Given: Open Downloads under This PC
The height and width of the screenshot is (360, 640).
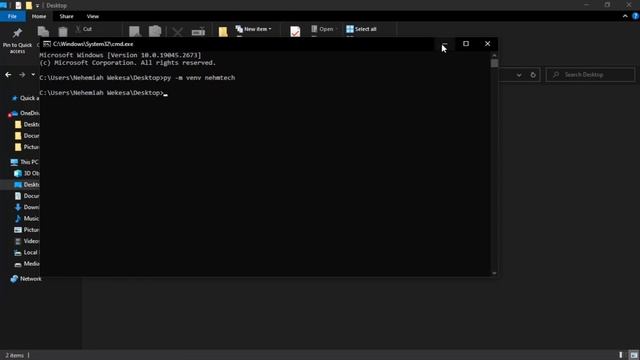Looking at the screenshot, I should 27,207.
